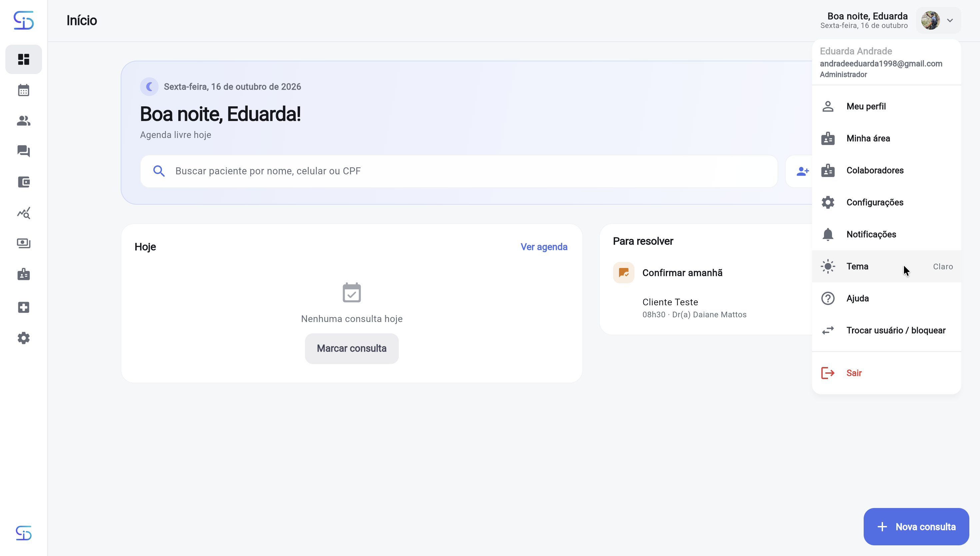Open Configurações from user menu

click(x=886, y=202)
